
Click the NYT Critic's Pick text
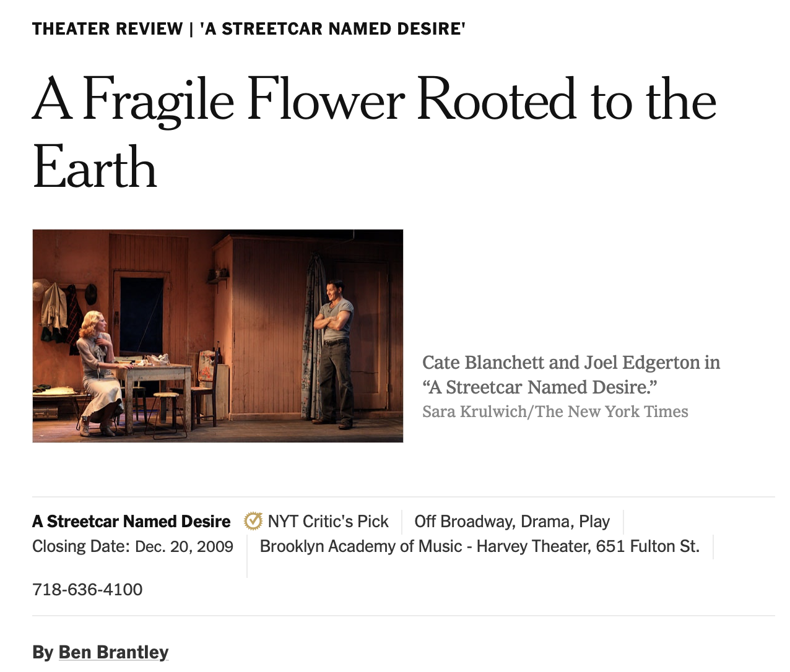pos(328,522)
